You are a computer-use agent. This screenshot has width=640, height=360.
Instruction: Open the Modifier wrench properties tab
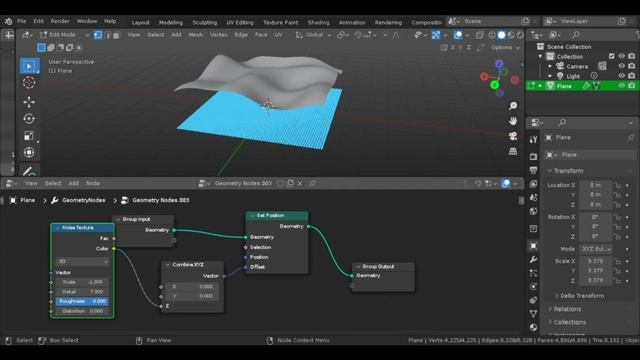point(533,260)
